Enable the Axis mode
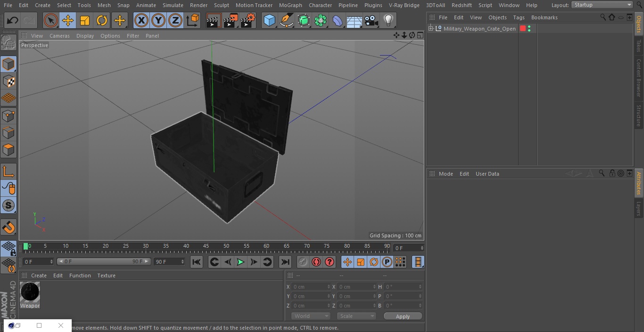The image size is (644, 332). tap(8, 171)
